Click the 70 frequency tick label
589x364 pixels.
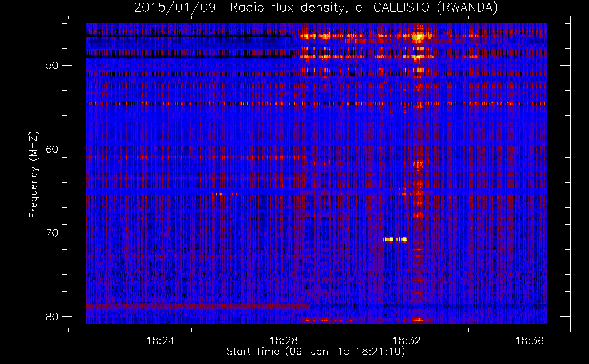tap(52, 233)
